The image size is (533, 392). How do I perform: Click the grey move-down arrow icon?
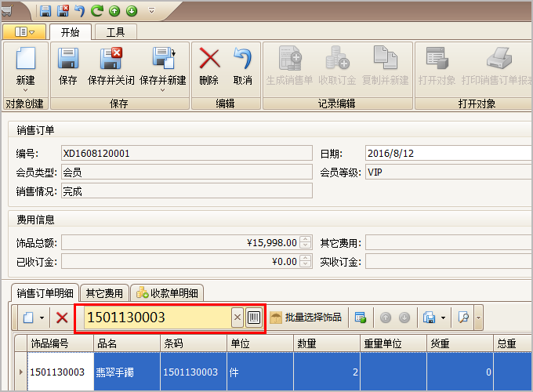click(404, 318)
